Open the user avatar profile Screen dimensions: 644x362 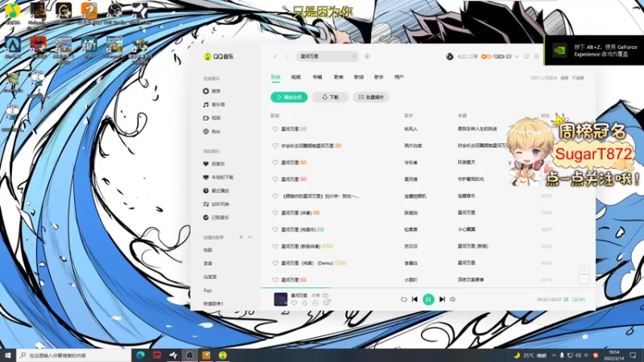[x=450, y=56]
